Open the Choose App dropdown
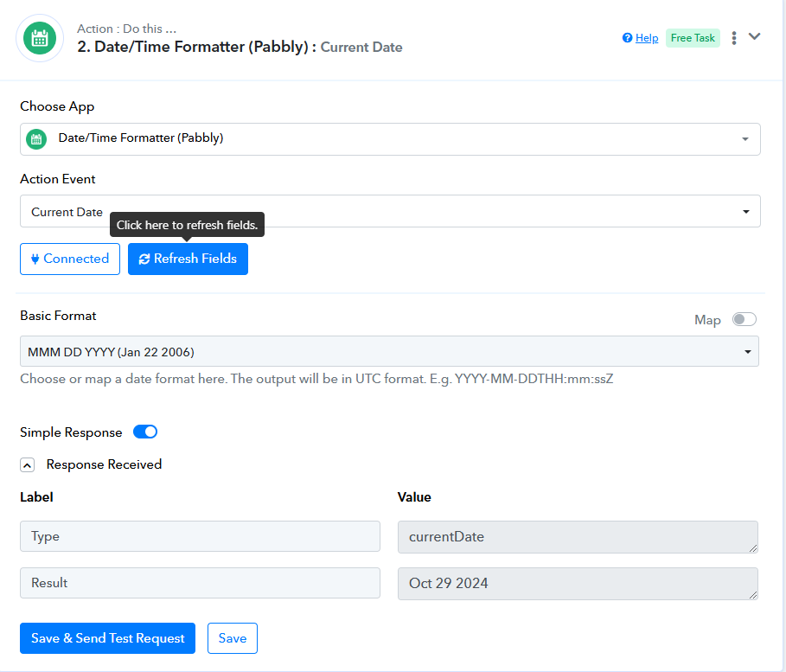The width and height of the screenshot is (786, 672). coord(390,139)
